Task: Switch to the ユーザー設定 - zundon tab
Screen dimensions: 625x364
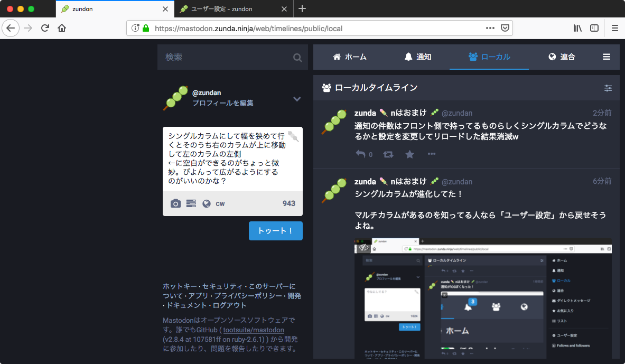Action: (x=234, y=9)
